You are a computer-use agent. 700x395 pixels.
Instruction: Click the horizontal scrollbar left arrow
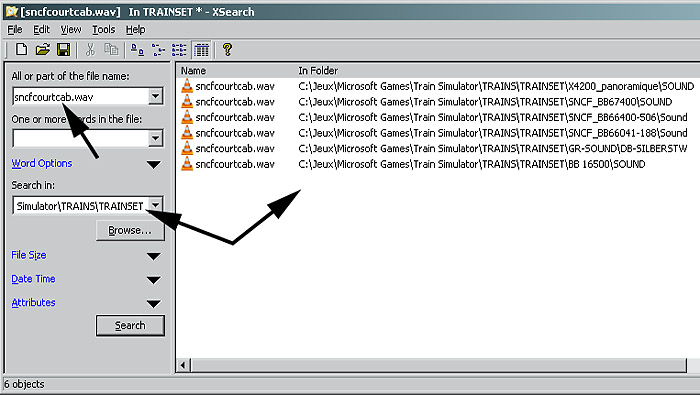click(183, 365)
